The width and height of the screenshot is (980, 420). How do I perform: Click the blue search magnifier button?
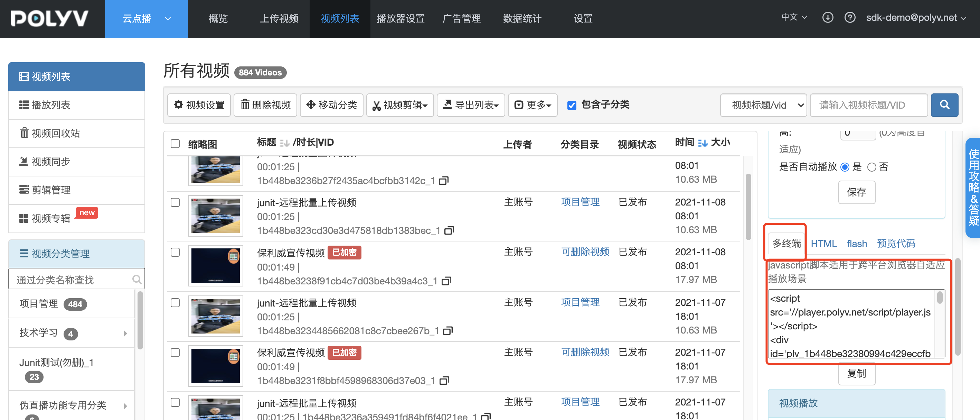944,105
